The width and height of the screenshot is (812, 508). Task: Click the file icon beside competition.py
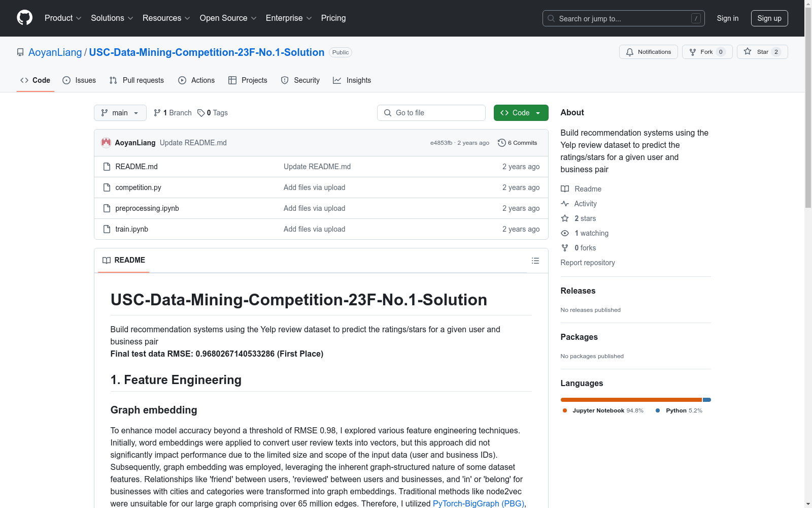point(107,187)
